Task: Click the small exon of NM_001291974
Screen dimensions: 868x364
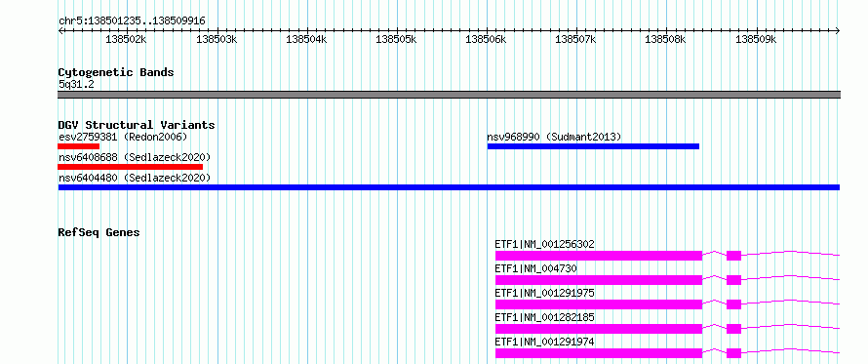Action: (x=734, y=353)
